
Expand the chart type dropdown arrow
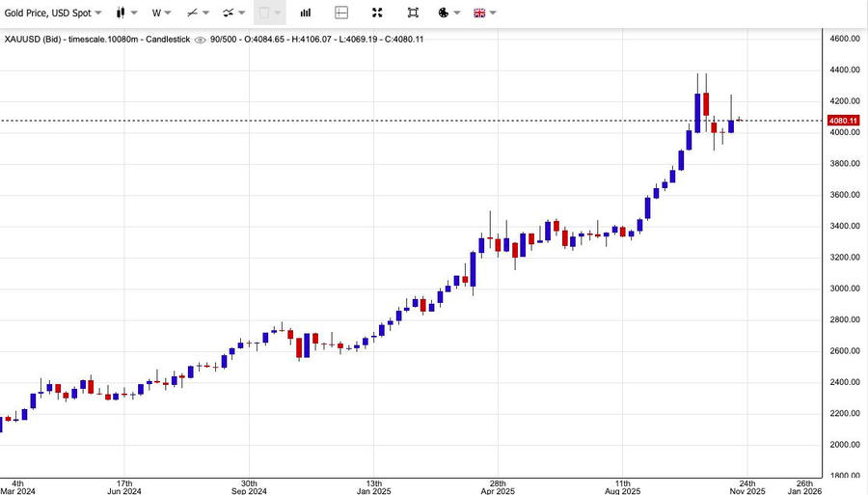pos(134,14)
